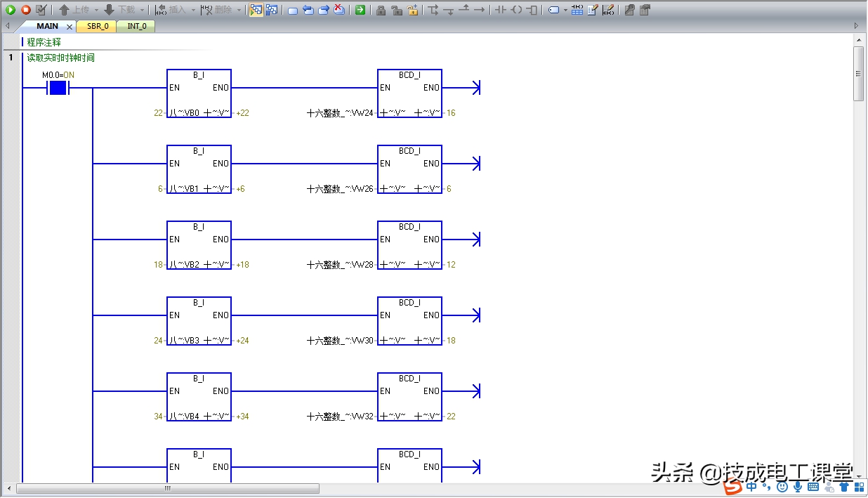Click the red STOP button in toolbar
The width and height of the screenshot is (868, 498).
tap(26, 10)
